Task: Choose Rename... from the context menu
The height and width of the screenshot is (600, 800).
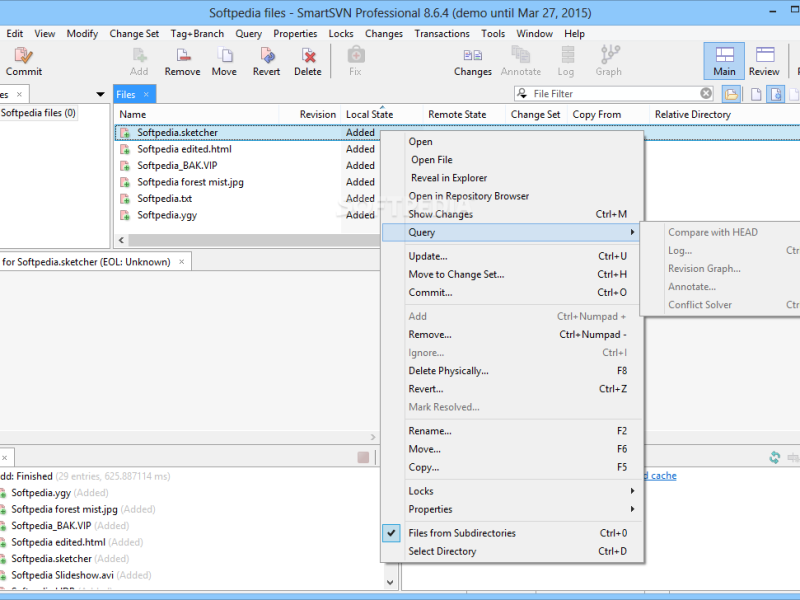Action: pos(512,431)
